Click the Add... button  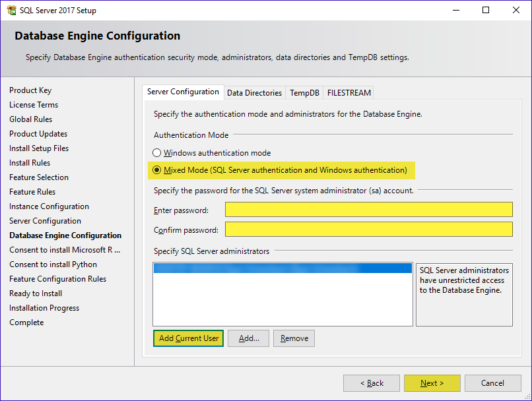tap(248, 338)
